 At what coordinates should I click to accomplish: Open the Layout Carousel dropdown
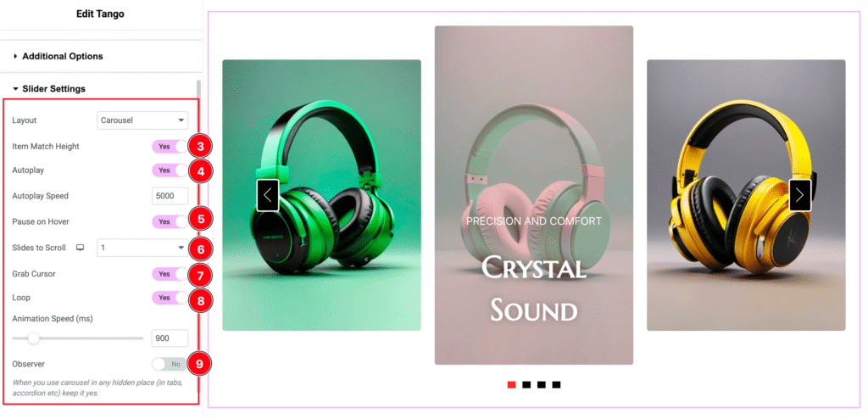point(142,120)
